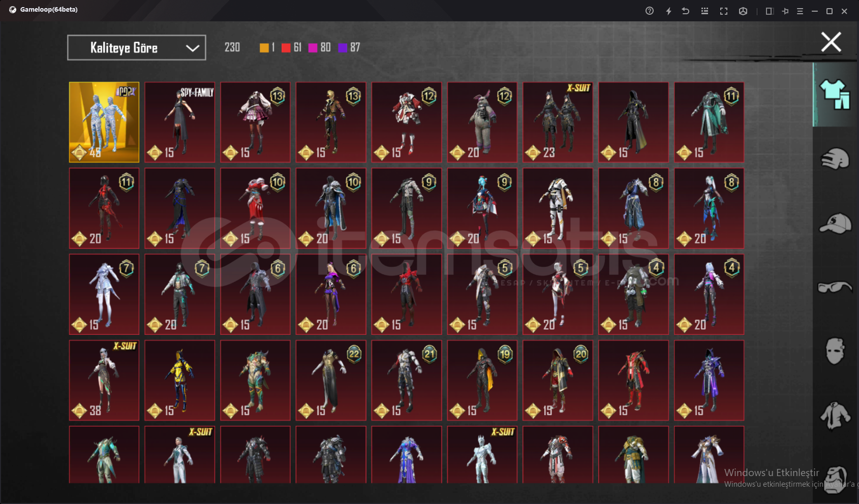
Task: Select the level 10 blue knight outfit
Action: click(x=331, y=208)
